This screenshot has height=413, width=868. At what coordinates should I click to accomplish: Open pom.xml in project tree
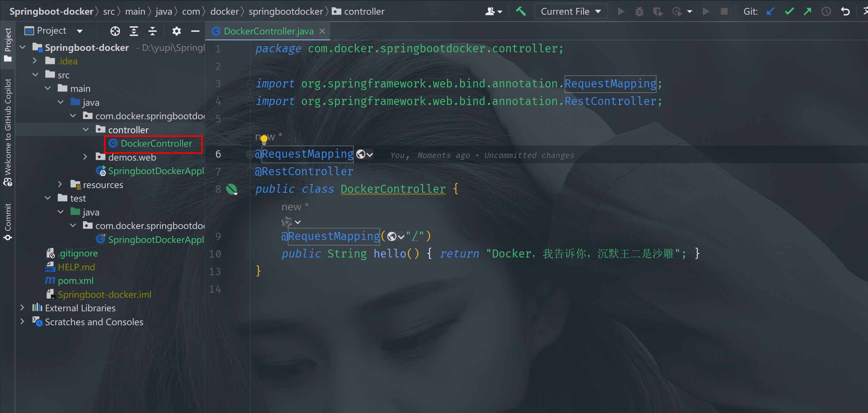pyautogui.click(x=75, y=281)
